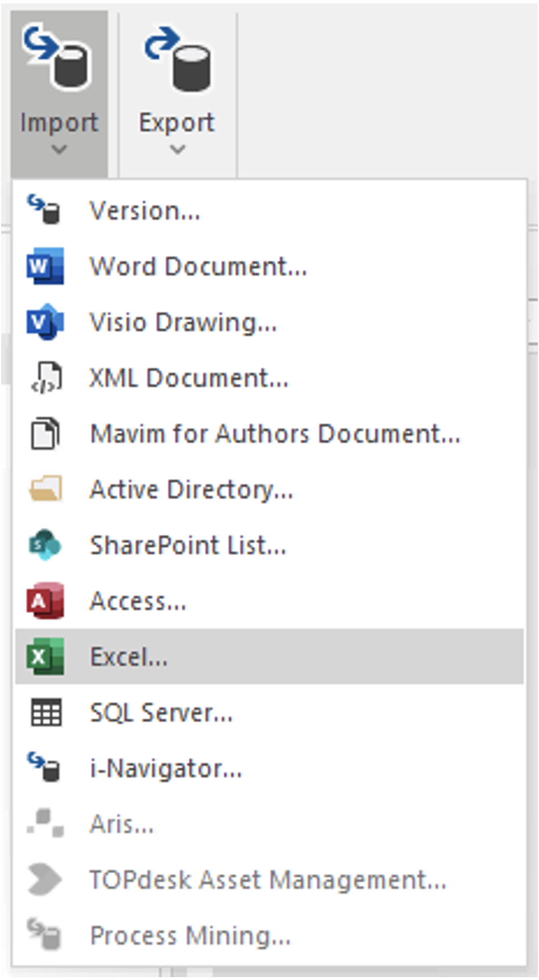The image size is (539, 980).
Task: Click the green Excel icon
Action: coord(45,657)
